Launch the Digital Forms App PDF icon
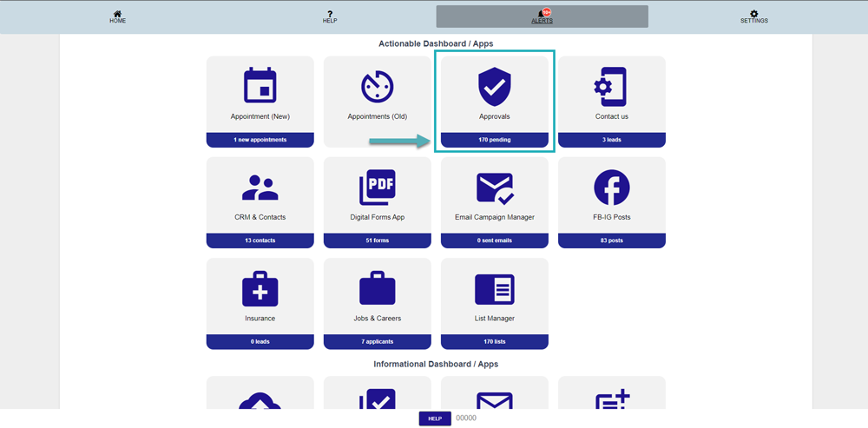This screenshot has height=428, width=868. coord(377,188)
